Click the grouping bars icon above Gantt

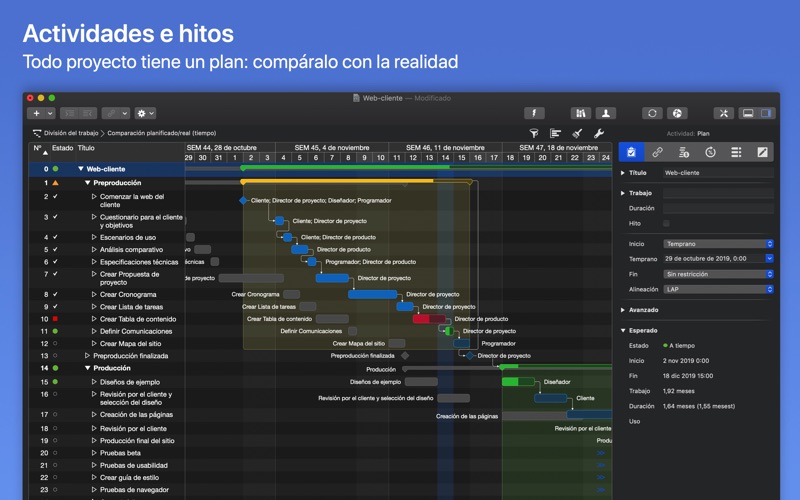click(x=555, y=133)
